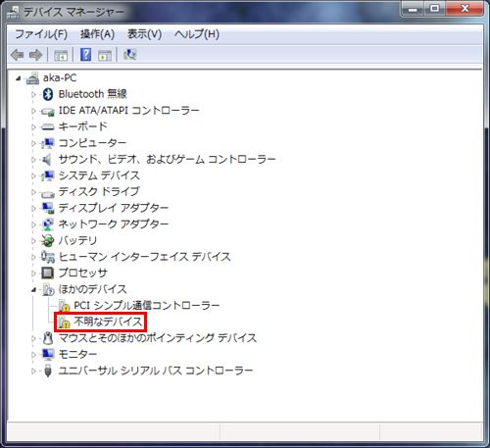Collapse the ほかのデバイス node
Image resolution: width=490 pixels, height=448 pixels.
33,289
